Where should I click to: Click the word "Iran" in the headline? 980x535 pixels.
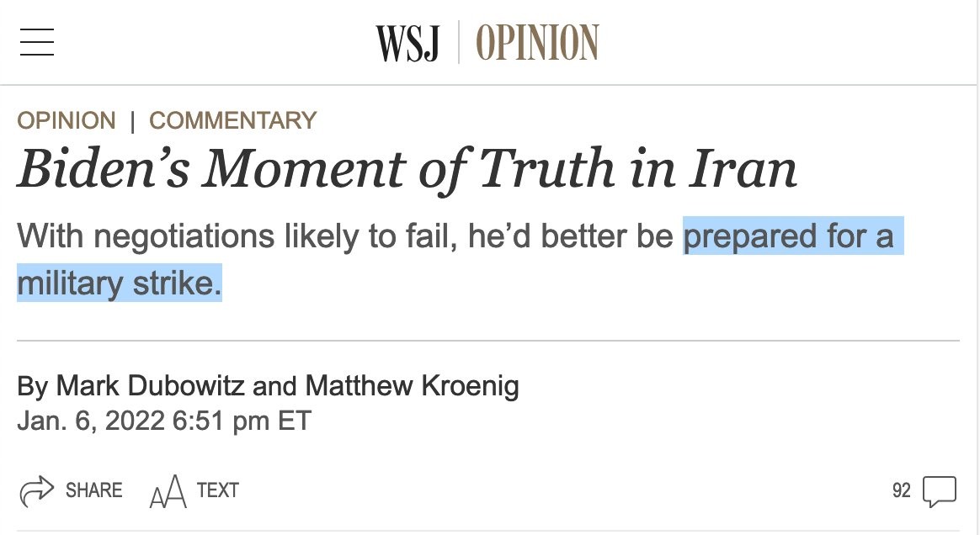[742, 168]
